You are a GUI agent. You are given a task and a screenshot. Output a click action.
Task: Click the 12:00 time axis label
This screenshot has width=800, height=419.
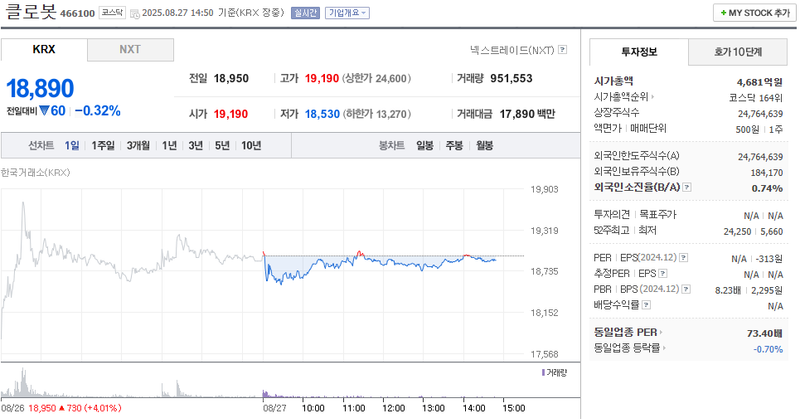393,408
